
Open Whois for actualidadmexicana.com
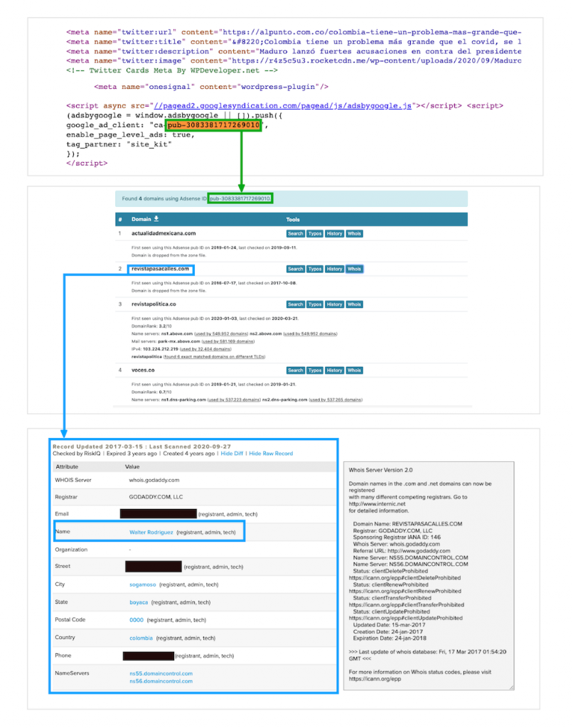point(354,233)
